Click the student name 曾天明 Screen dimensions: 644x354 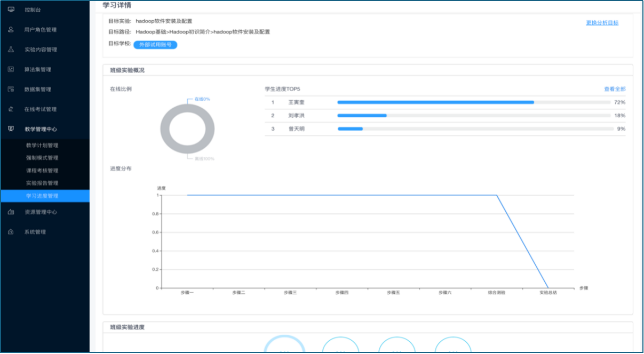(x=296, y=129)
